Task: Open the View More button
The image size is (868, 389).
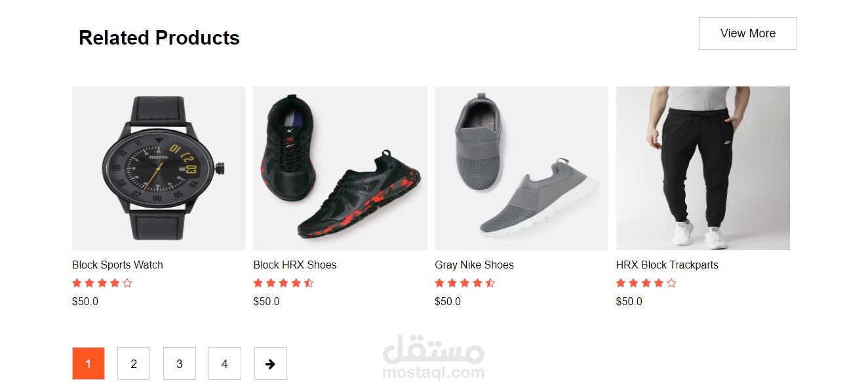Action: (748, 33)
